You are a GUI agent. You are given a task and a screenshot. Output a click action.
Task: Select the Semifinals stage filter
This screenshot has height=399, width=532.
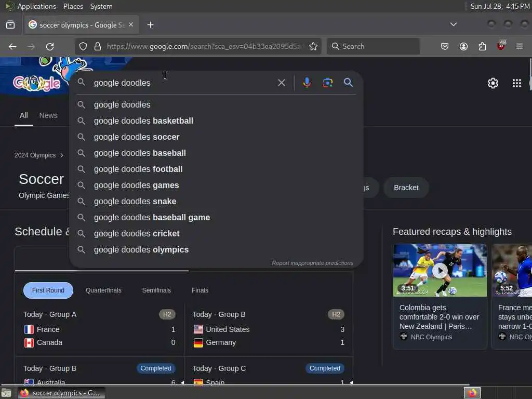pyautogui.click(x=156, y=290)
